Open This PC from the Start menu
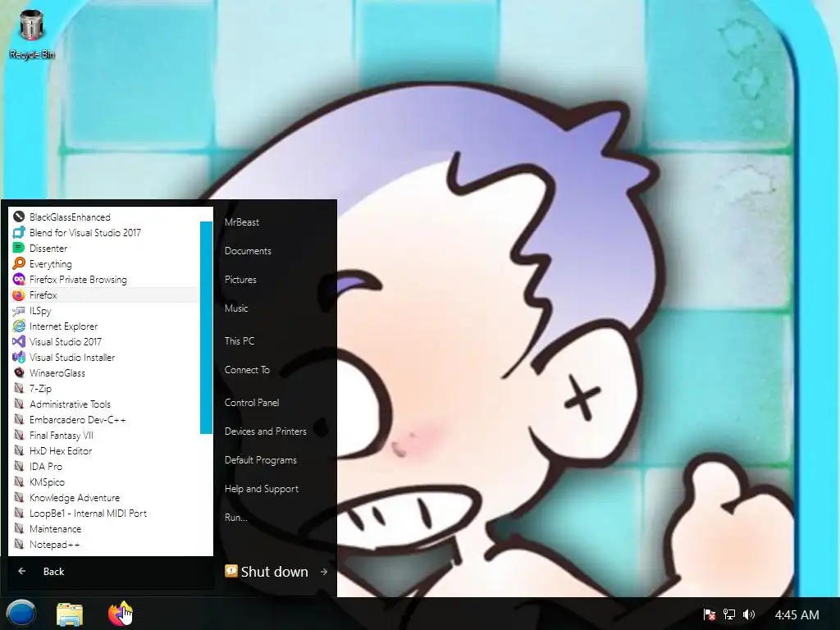This screenshot has height=630, width=840. 239,340
